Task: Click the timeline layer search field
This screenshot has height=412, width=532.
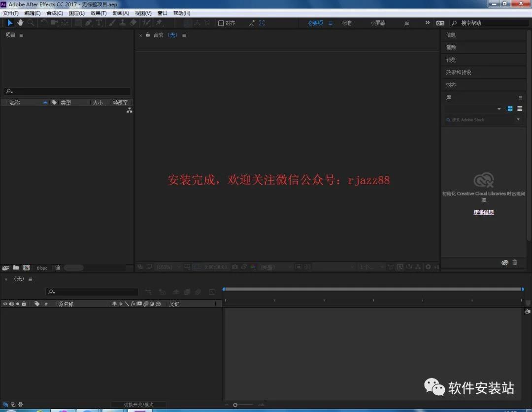Action: (x=92, y=292)
